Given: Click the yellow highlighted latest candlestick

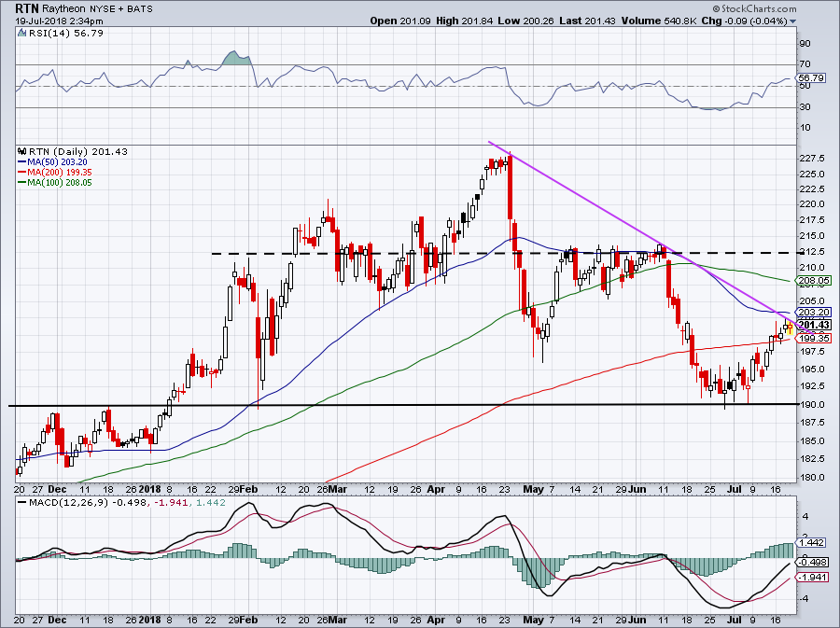Looking at the screenshot, I should pyautogui.click(x=791, y=328).
